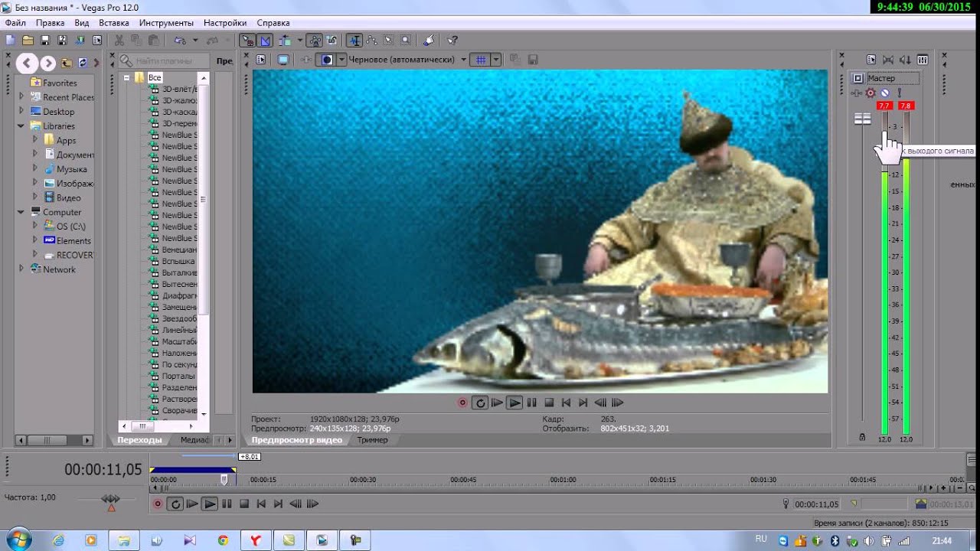Click the Частота rate scrub slider
980x551 pixels.
[111, 499]
